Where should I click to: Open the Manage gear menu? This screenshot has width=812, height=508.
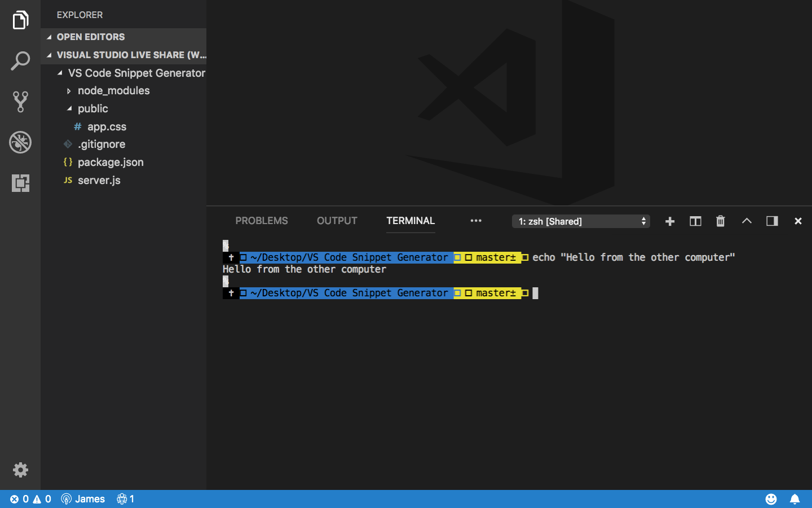coord(20,470)
